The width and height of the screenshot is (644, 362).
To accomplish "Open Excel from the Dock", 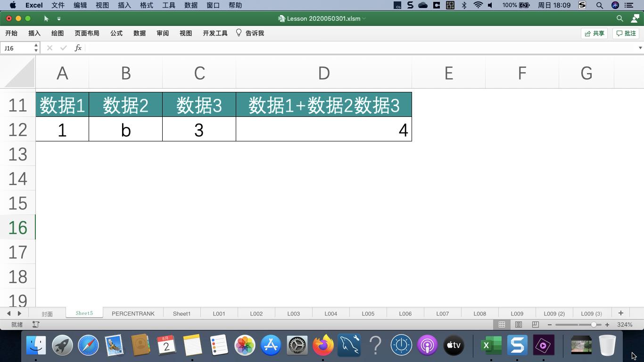I will [x=491, y=345].
